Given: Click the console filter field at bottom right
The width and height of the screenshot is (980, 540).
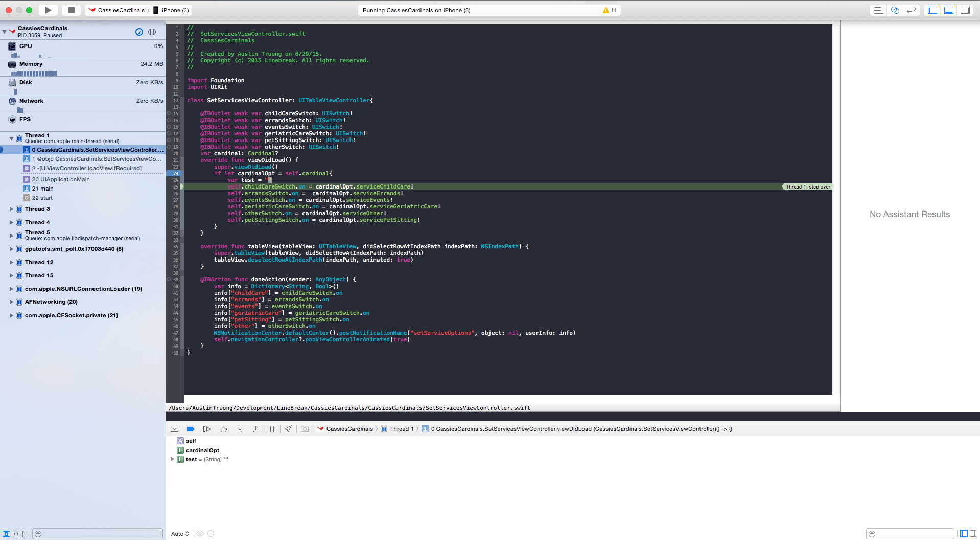Looking at the screenshot, I should 911,534.
